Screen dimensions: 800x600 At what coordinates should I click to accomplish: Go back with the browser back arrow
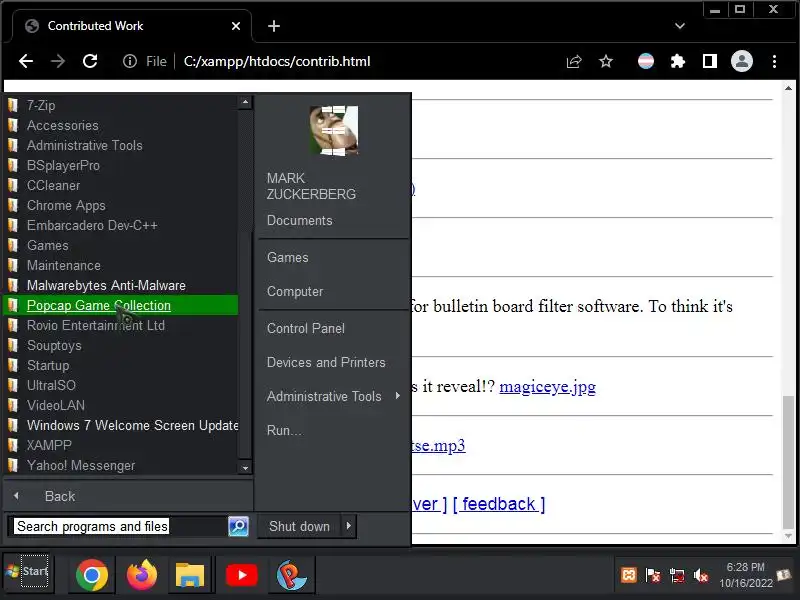pyautogui.click(x=26, y=61)
